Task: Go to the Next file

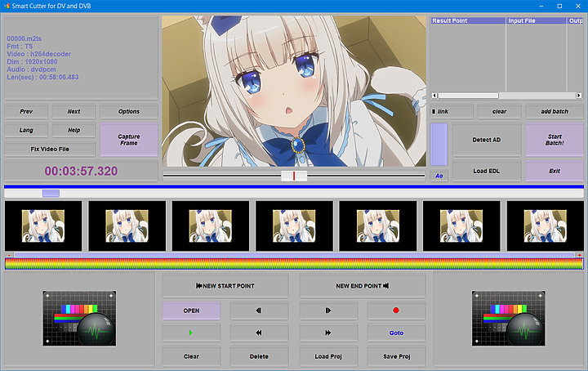Action: pyautogui.click(x=73, y=111)
